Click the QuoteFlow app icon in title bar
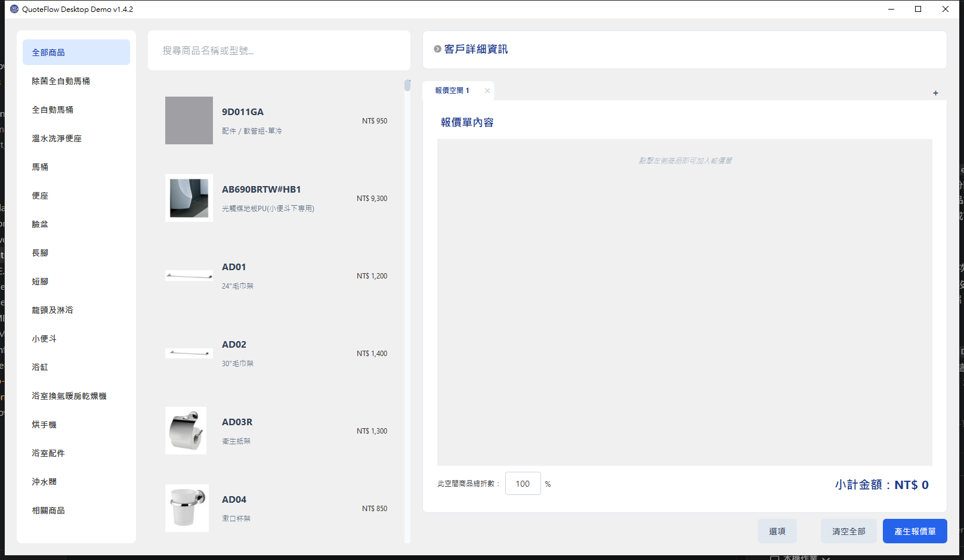The width and height of the screenshot is (964, 560). [14, 9]
